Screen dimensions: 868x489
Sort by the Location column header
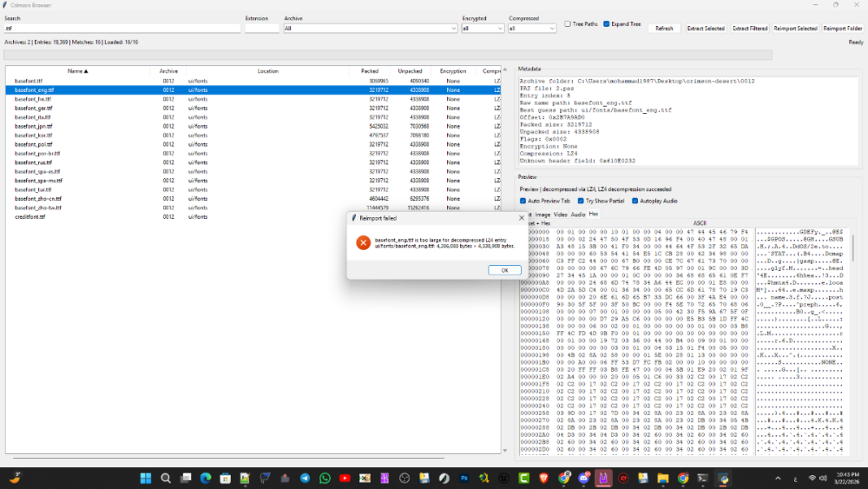pos(267,71)
